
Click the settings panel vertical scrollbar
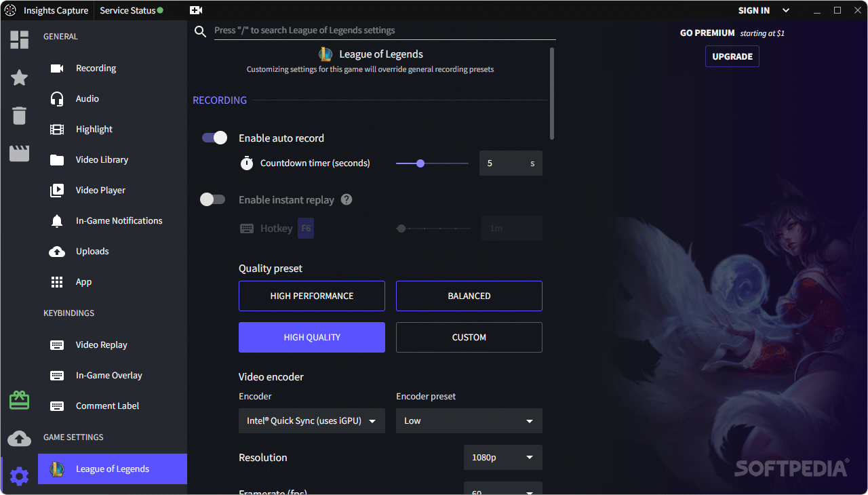click(552, 94)
